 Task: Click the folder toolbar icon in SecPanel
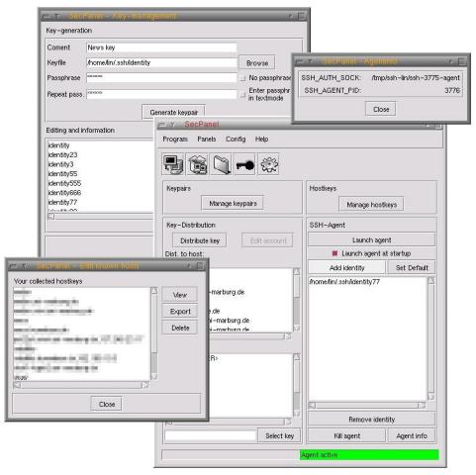tap(222, 164)
